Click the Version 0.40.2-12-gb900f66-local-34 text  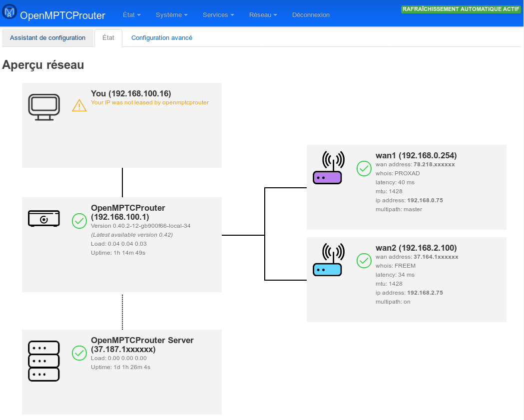(141, 226)
